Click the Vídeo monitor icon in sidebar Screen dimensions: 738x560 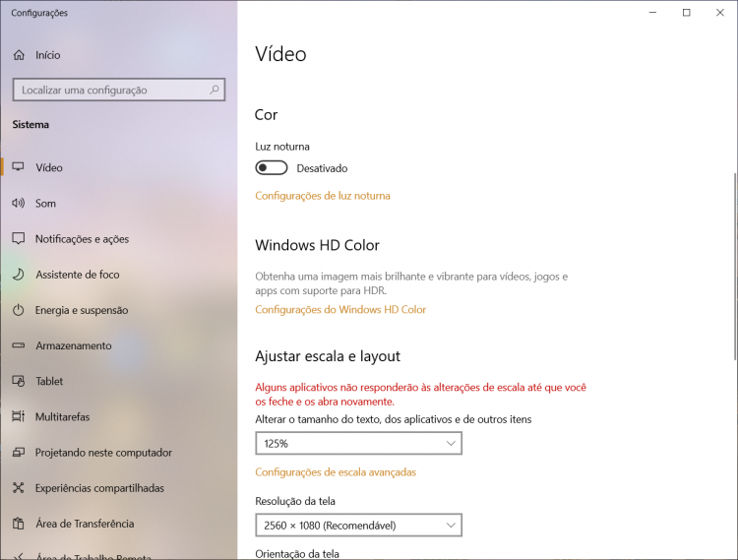pyautogui.click(x=19, y=167)
